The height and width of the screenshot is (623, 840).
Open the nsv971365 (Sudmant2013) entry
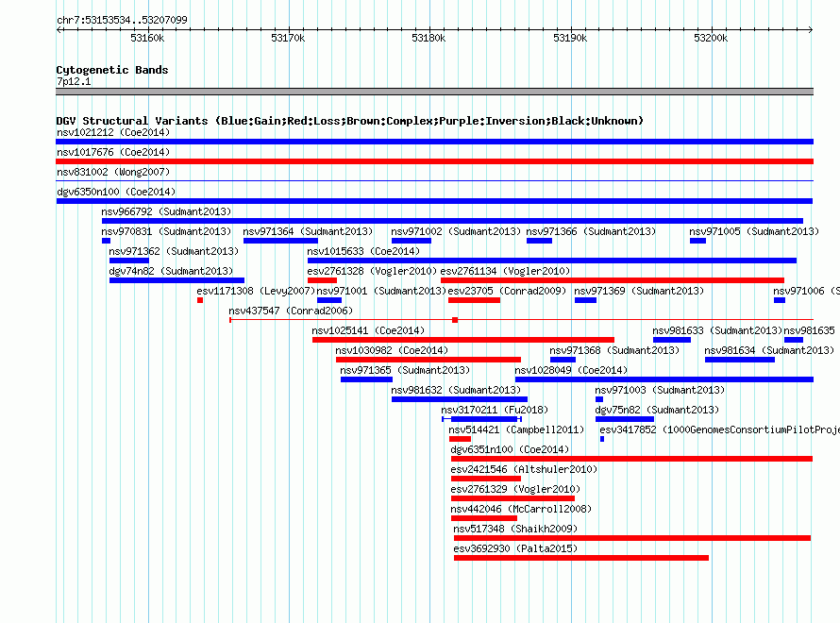pos(405,370)
